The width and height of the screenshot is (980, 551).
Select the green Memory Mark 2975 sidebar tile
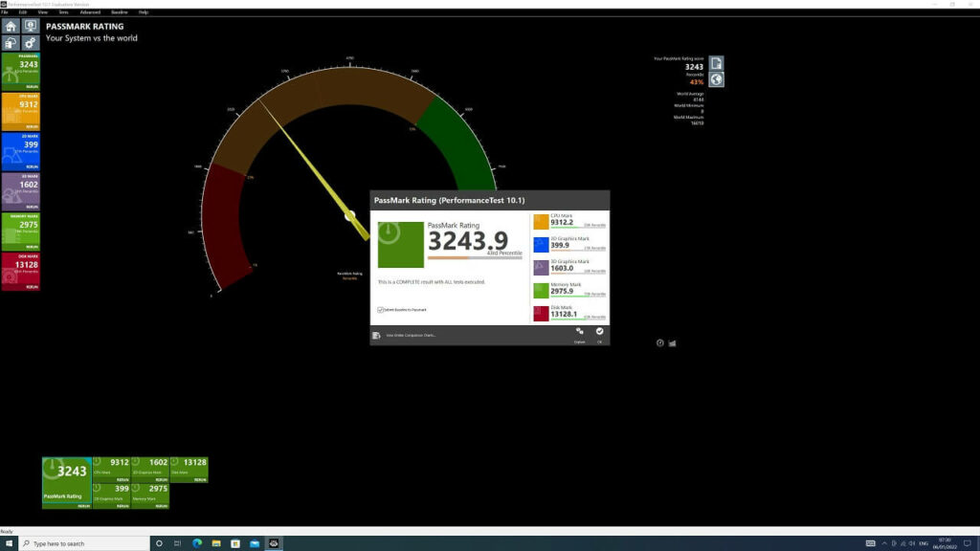coord(21,231)
